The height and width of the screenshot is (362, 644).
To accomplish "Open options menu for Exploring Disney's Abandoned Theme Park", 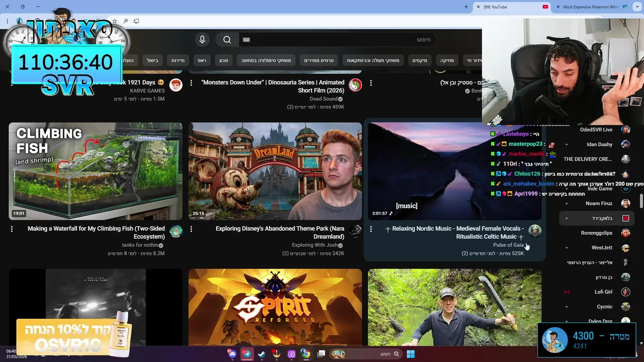I will pos(191,229).
